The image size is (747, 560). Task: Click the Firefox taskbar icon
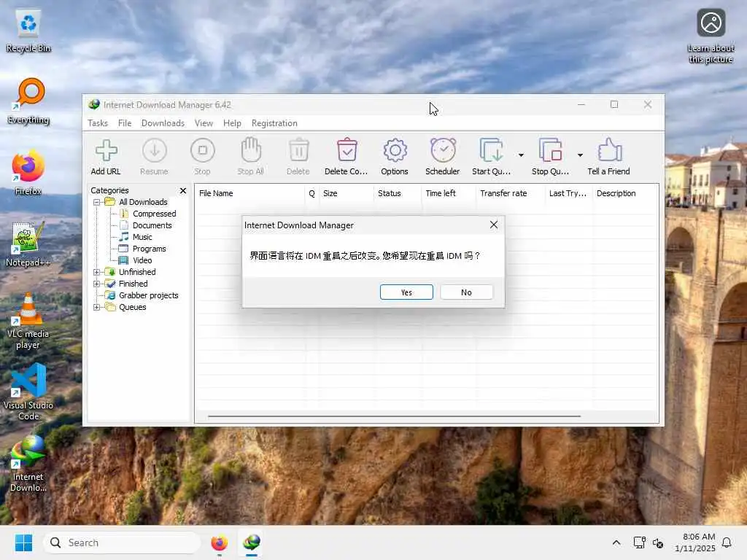coord(219,542)
